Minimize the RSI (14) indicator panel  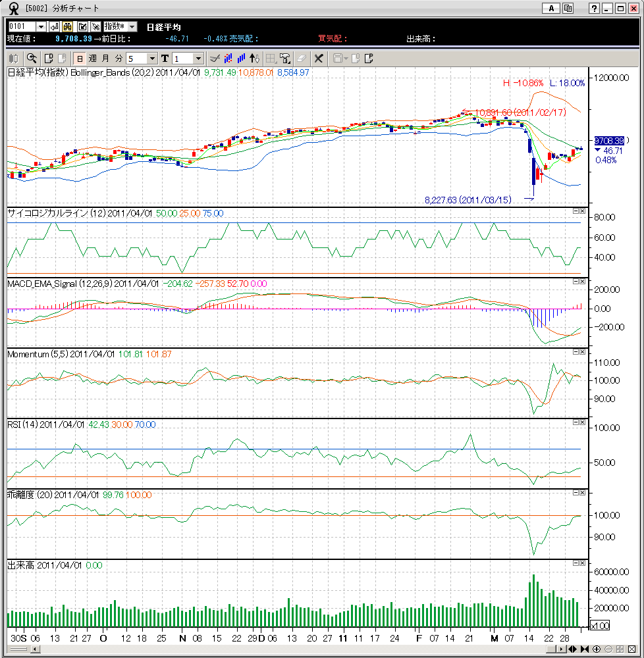[575, 422]
